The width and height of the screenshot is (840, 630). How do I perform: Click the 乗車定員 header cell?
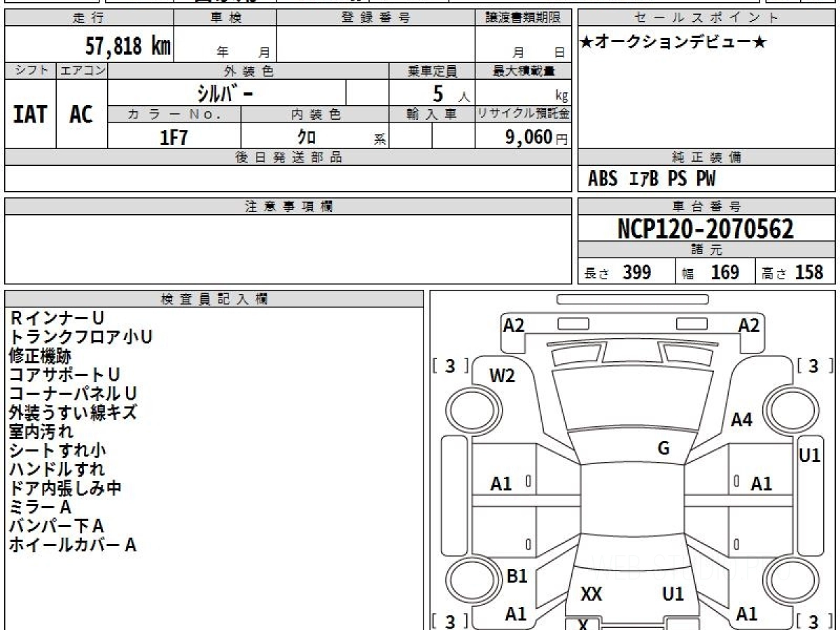(x=432, y=71)
